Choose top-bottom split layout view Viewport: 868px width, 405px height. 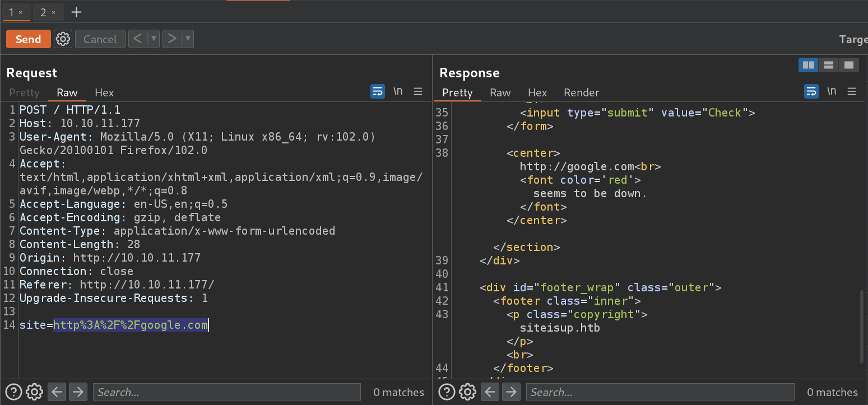pos(829,65)
